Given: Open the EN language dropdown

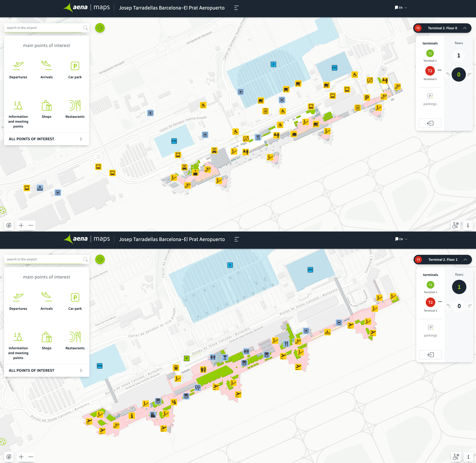Looking at the screenshot, I should point(401,8).
